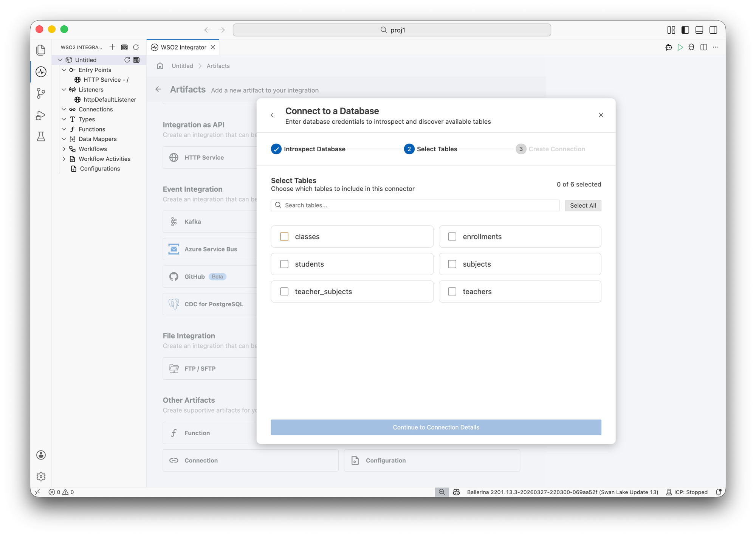The height and width of the screenshot is (537, 756).
Task: Click the plus icon in WSO2 Integrator panel
Action: 112,47
